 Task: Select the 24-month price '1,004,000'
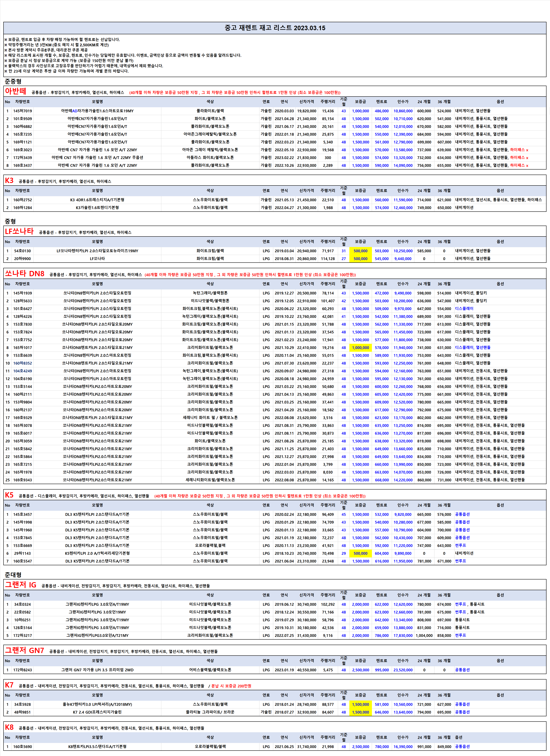point(424,636)
